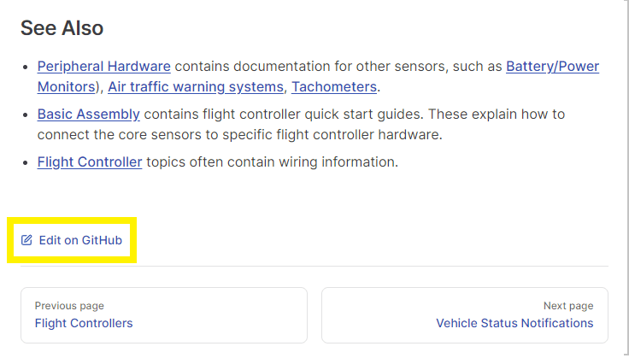629x364 pixels.
Task: Click the pencil icon beside Edit on GitHub
Action: [x=26, y=240]
